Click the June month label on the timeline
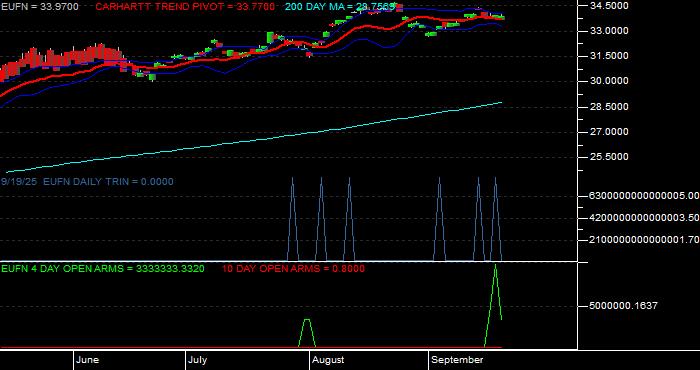This screenshot has width=700, height=370. click(88, 360)
